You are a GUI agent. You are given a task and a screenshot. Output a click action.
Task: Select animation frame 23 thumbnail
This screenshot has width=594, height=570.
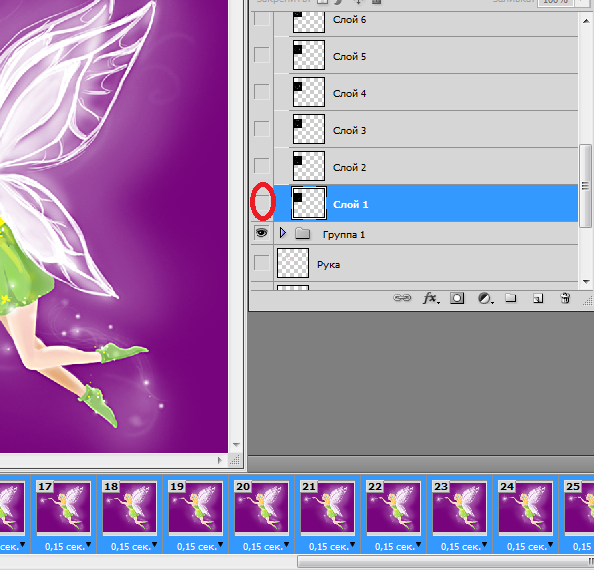click(x=460, y=508)
